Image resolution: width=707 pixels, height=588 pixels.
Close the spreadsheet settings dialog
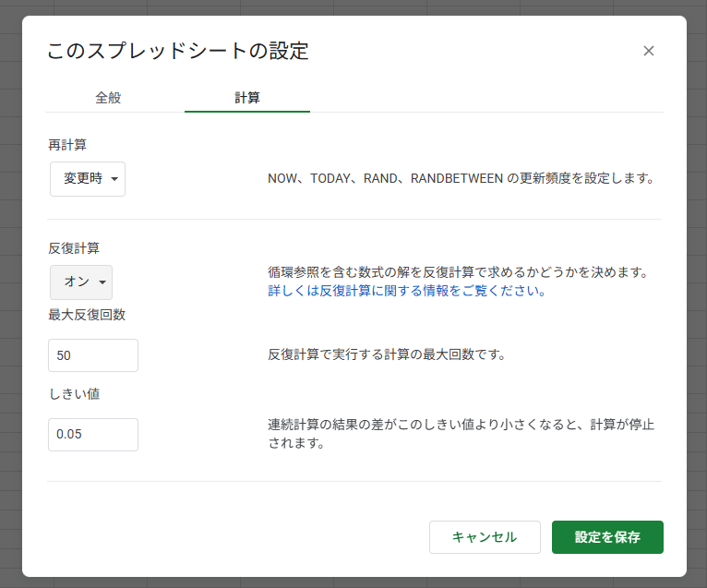coord(648,51)
